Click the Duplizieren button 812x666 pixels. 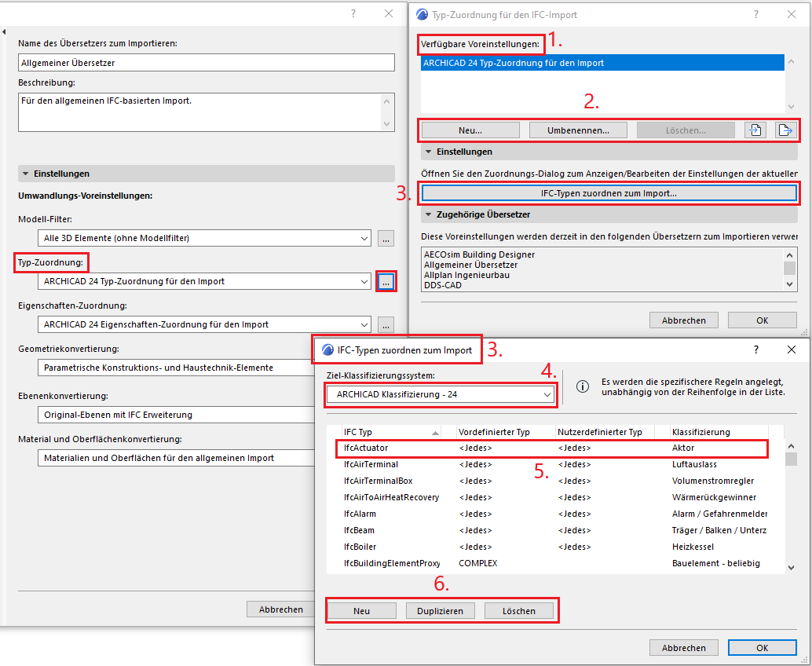coord(441,611)
